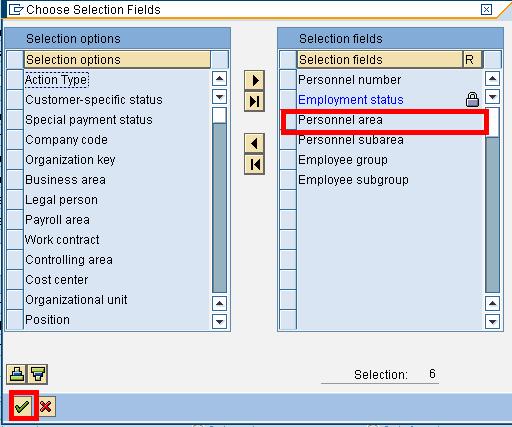This screenshot has height=427, width=512.
Task: Click bottom scroll-down arrow of Selection fields list
Action: 492,322
